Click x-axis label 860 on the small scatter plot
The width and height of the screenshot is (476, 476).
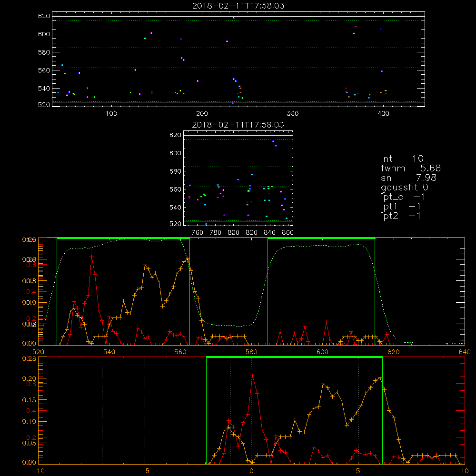tap(288, 233)
